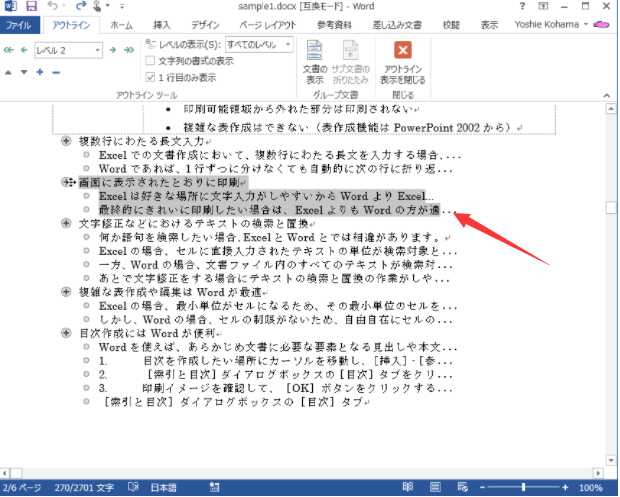Click vertical scrollbar down arrow
Viewport: 620px width, 497px height.
tap(611, 460)
